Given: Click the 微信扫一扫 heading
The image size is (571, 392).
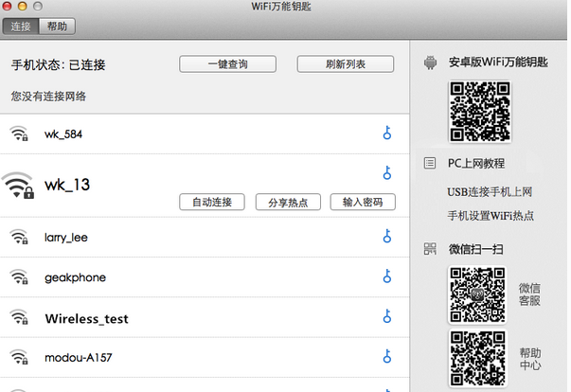Looking at the screenshot, I should pos(476,249).
